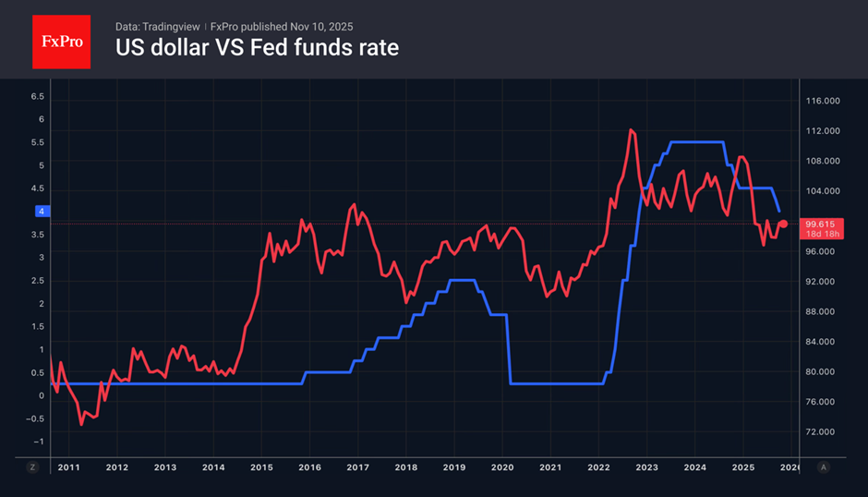The height and width of the screenshot is (497, 868).
Task: Click the FxPro red logo
Action: pos(61,41)
